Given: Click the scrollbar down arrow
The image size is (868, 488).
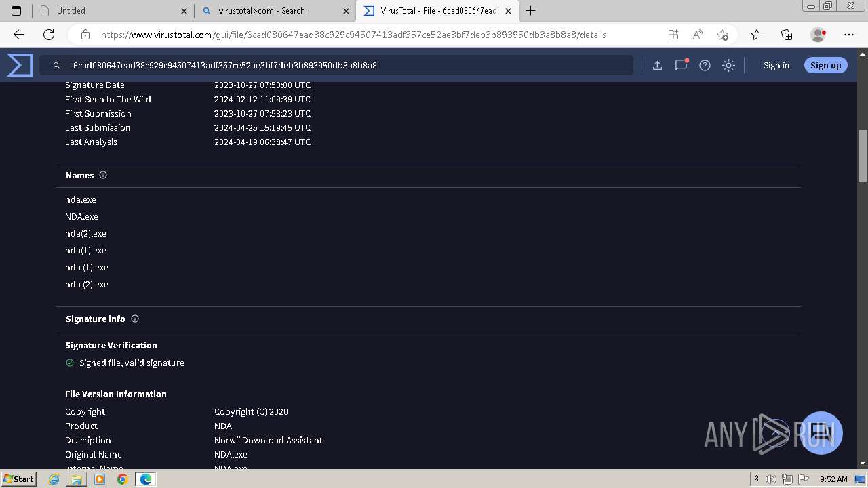Looking at the screenshot, I should pos(863,463).
